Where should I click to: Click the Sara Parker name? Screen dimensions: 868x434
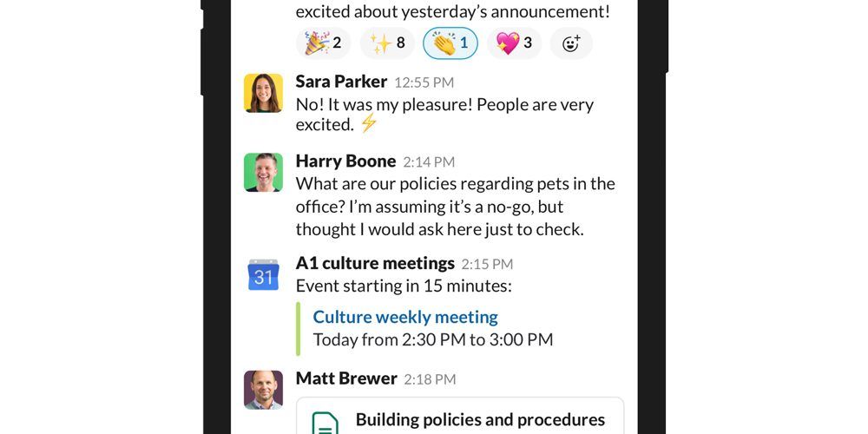pyautogui.click(x=341, y=82)
